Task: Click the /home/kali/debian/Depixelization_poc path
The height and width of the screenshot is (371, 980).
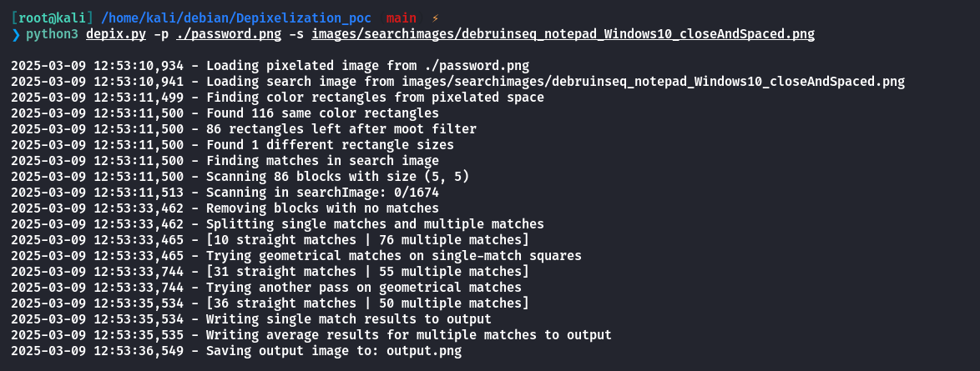Action: tap(235, 18)
